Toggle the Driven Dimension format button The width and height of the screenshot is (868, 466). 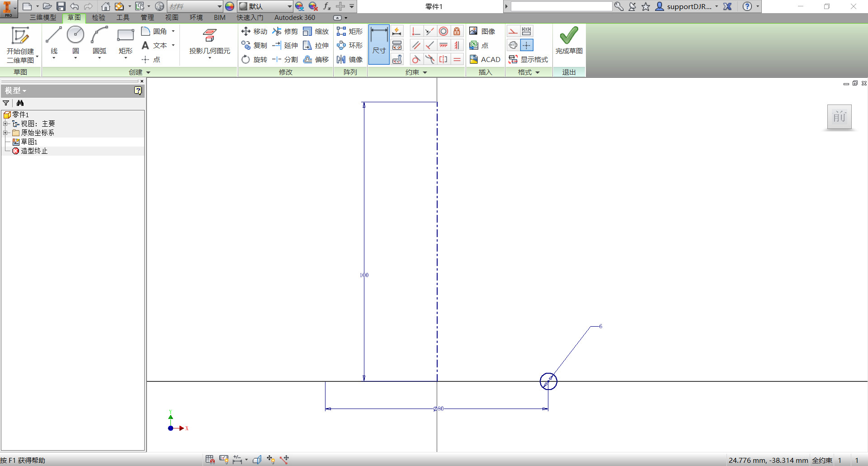527,31
